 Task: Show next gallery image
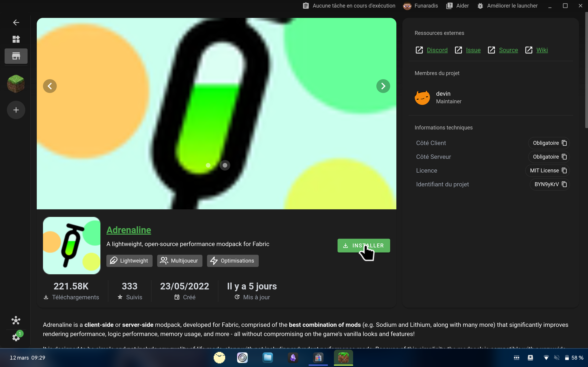coord(383,86)
